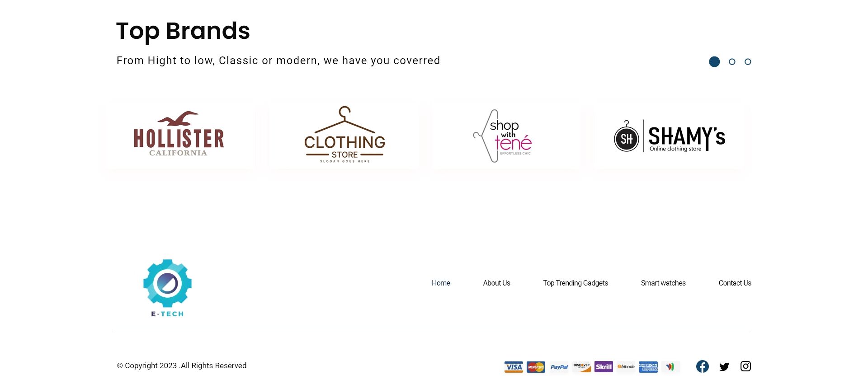Open the Contact Us link
Image resolution: width=868 pixels, height=384 pixels.
735,283
